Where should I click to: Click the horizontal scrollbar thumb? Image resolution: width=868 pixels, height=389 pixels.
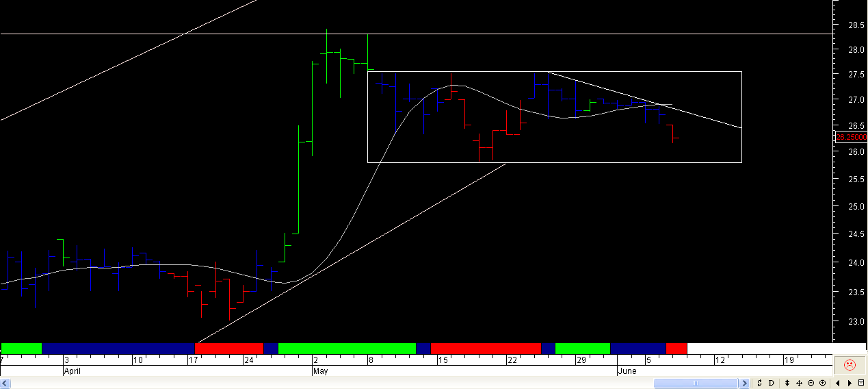(x=696, y=383)
